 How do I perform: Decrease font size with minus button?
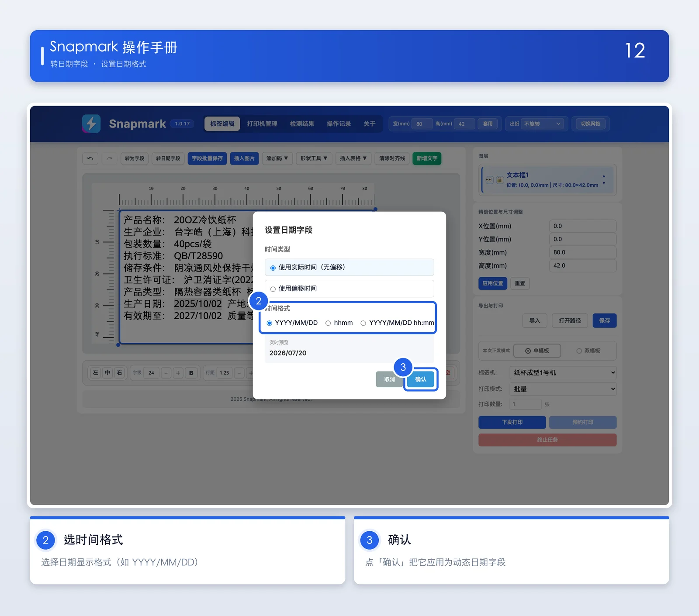[166, 373]
